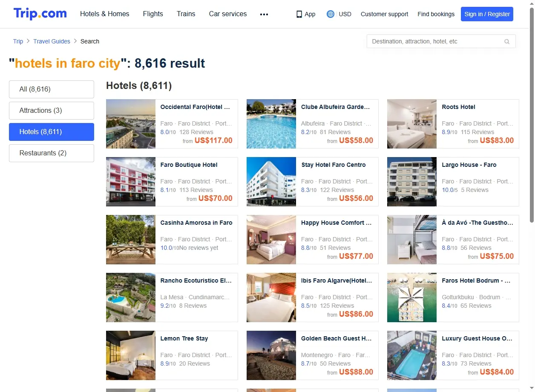Click Largo House - Faro title
Screen dimensions: 535x392
[469, 165]
